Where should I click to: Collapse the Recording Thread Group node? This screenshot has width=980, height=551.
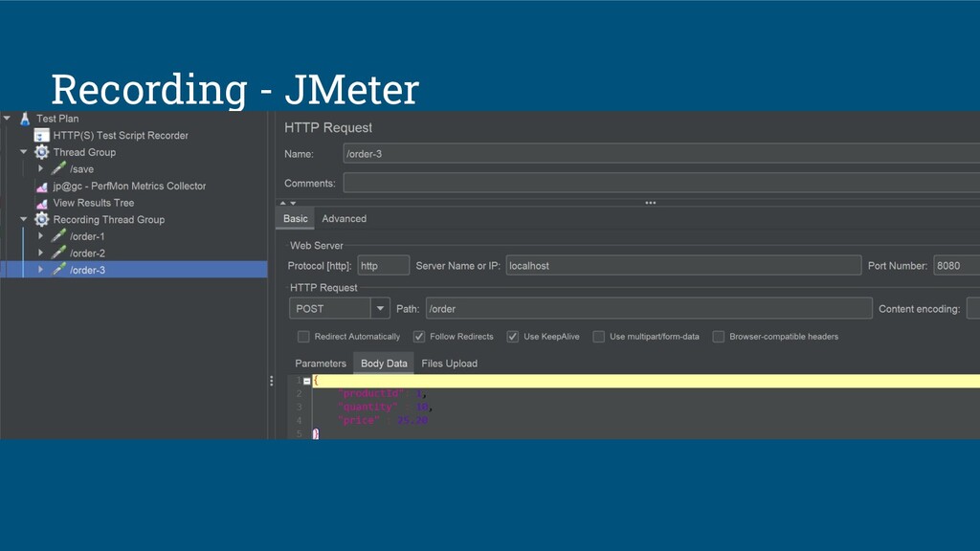click(24, 219)
